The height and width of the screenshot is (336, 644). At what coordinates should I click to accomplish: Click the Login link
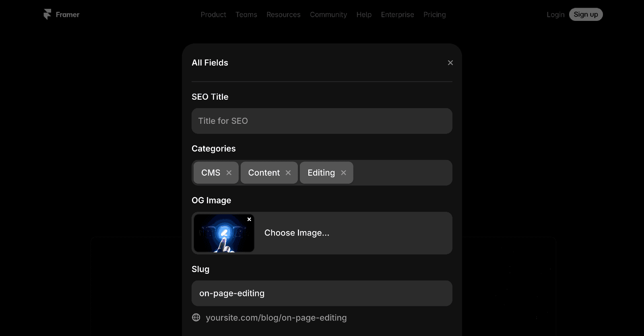[x=555, y=15]
